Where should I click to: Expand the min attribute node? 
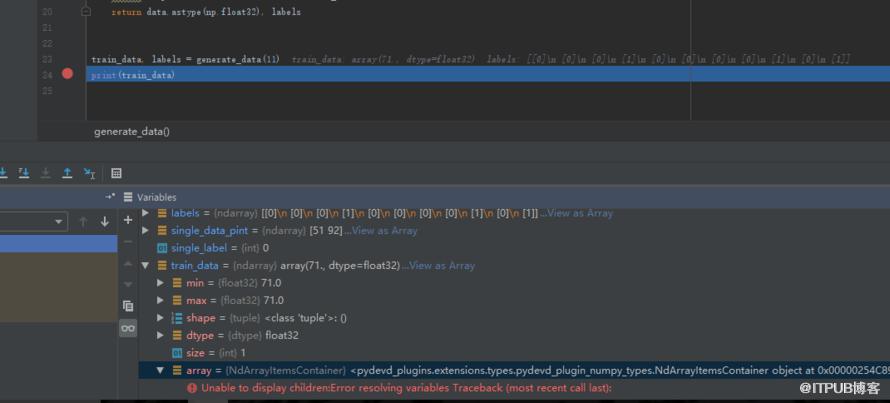tap(161, 283)
